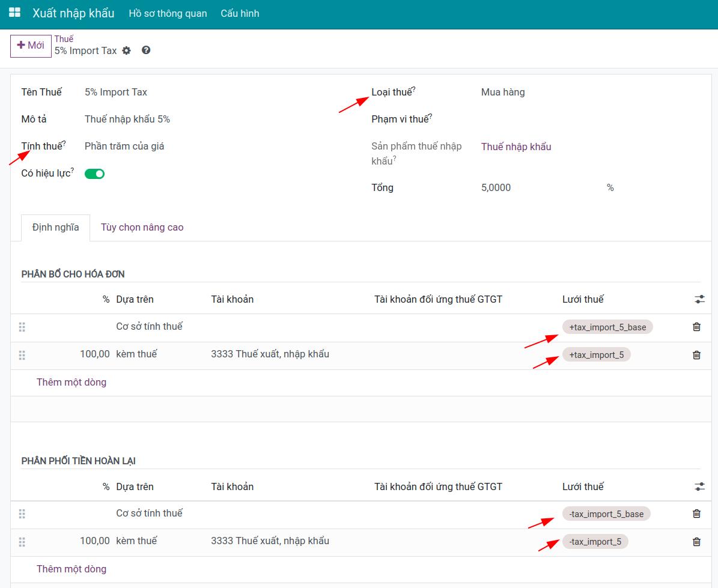Open the Thuế nhập khẩu product link

[x=516, y=147]
